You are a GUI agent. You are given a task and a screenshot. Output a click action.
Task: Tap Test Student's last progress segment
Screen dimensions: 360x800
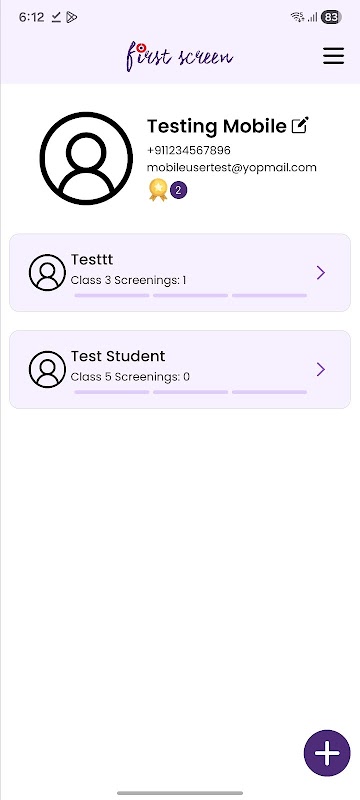269,392
